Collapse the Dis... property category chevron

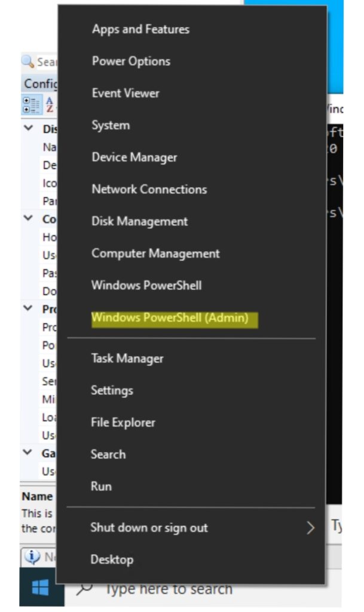pos(28,128)
